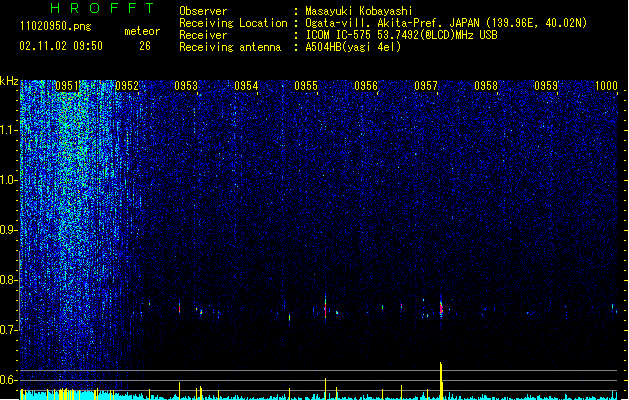The width and height of the screenshot is (629, 400).
Task: Click the 0955 time marker
Action: pyautogui.click(x=306, y=86)
